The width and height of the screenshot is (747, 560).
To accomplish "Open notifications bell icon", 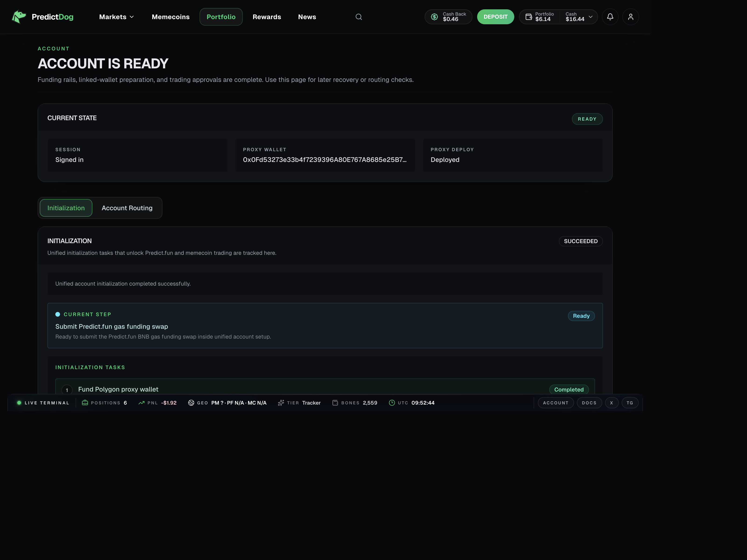I will pyautogui.click(x=610, y=17).
